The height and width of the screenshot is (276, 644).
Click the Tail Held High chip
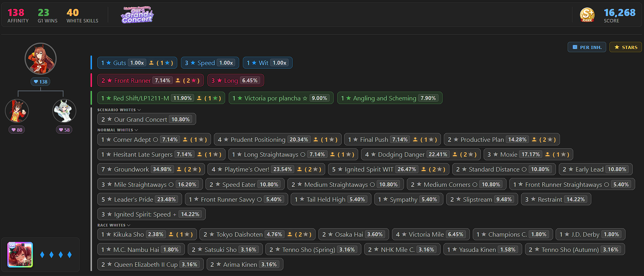coord(331,199)
